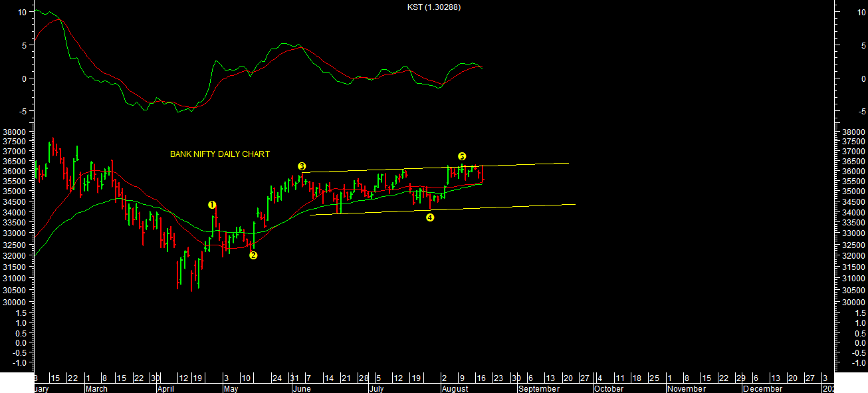Click the October label on the date axis
This screenshot has height=393, width=868.
click(x=609, y=388)
